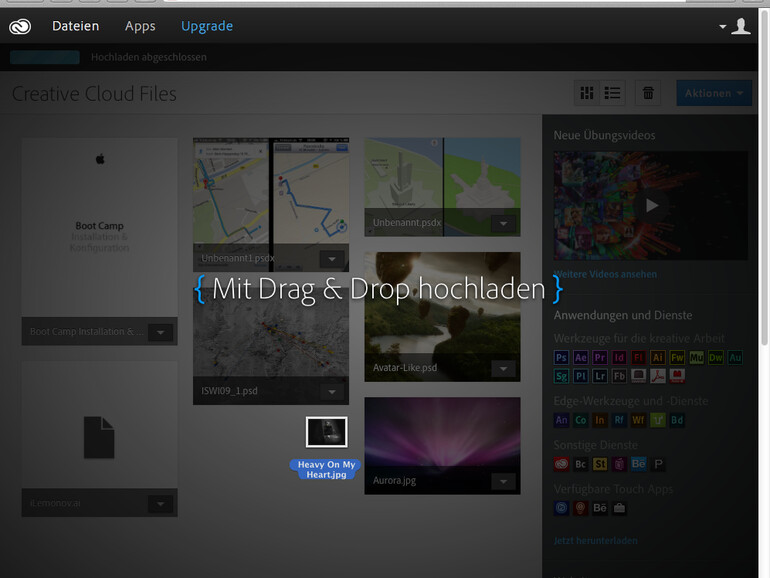Open the After Effects (Ae) icon
This screenshot has width=770, height=578.
(x=580, y=358)
